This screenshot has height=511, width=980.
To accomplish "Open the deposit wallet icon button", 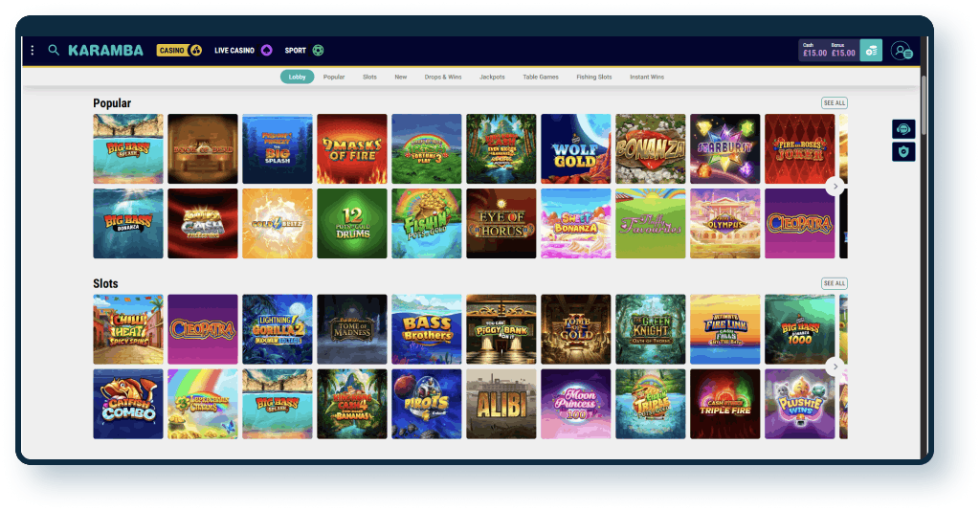I will 871,51.
